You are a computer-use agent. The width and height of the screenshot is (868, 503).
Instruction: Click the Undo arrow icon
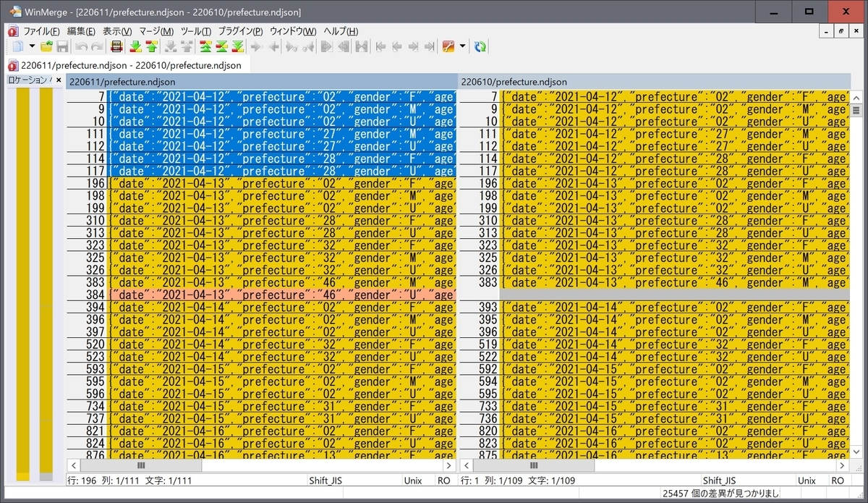click(81, 46)
